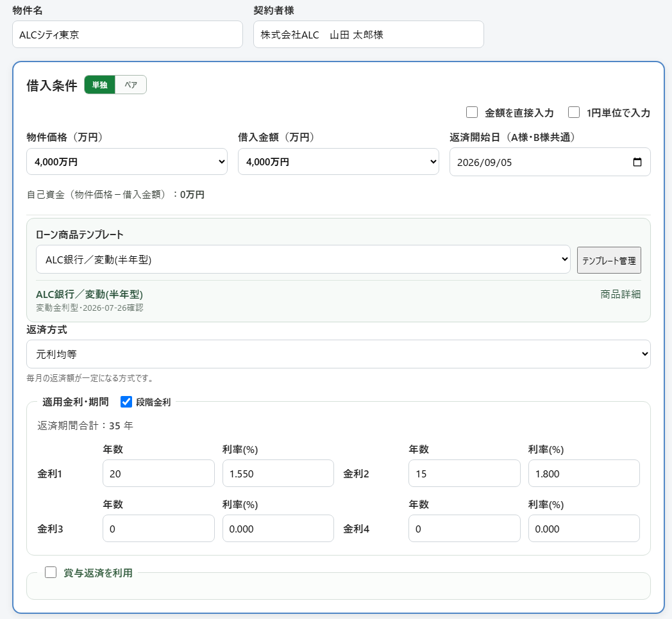Screen dimensions: 672x619
Task: Click 金利2 利率 input field
Action: (584, 474)
